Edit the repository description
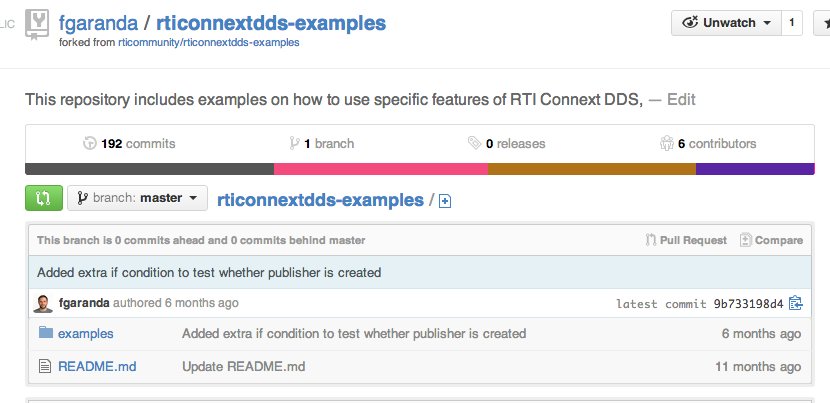 point(681,99)
